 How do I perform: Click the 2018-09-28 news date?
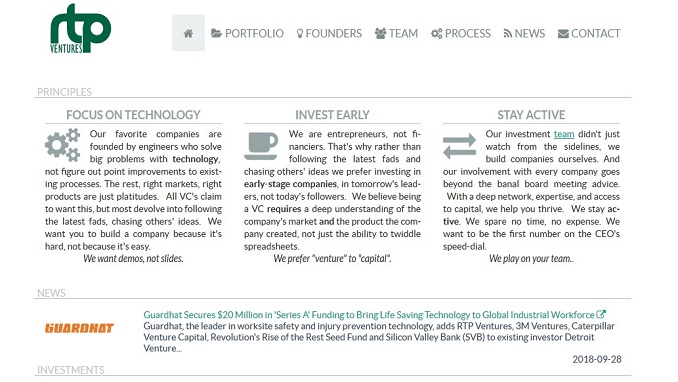(x=597, y=359)
